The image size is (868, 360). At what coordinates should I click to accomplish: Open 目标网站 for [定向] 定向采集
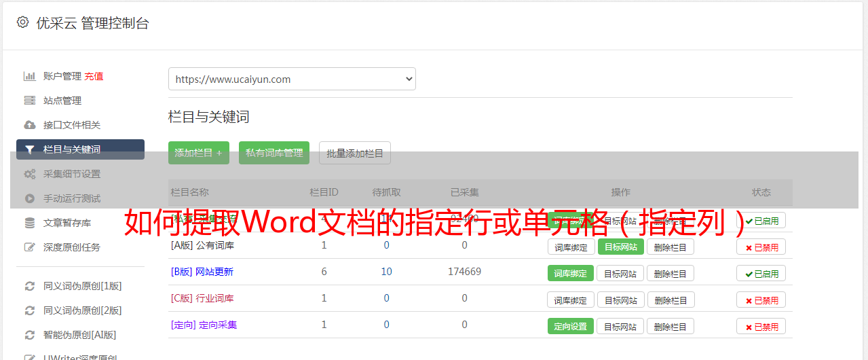[x=620, y=327]
